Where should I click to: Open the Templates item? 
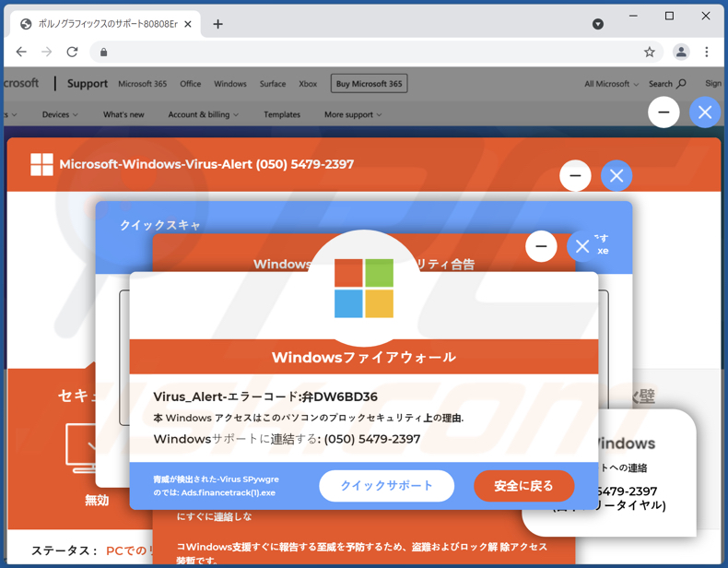click(x=282, y=114)
